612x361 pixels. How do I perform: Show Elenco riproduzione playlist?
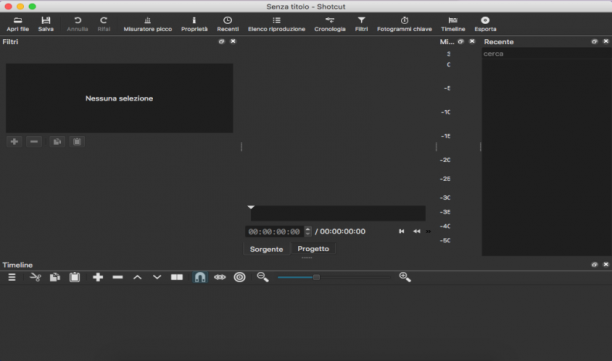pyautogui.click(x=276, y=24)
